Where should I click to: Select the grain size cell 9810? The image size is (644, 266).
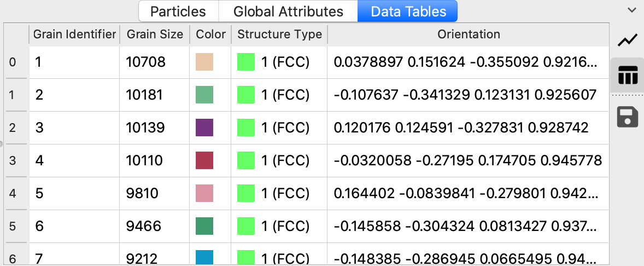coord(142,193)
